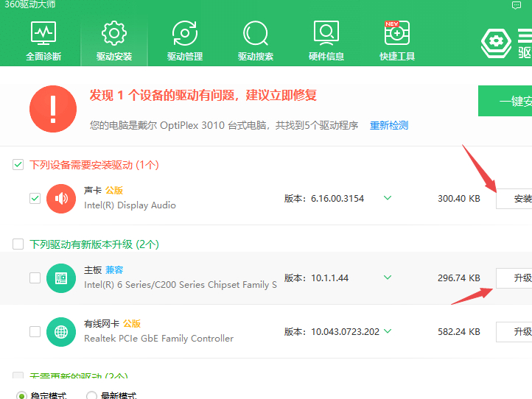Click the Intel(R) Display Audio name
Viewport: 532px width, 399px height.
pos(130,205)
